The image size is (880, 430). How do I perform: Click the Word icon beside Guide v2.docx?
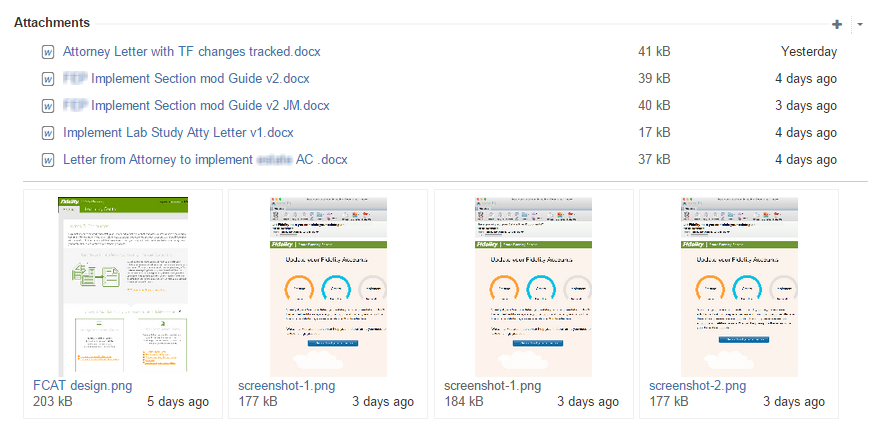pos(47,79)
